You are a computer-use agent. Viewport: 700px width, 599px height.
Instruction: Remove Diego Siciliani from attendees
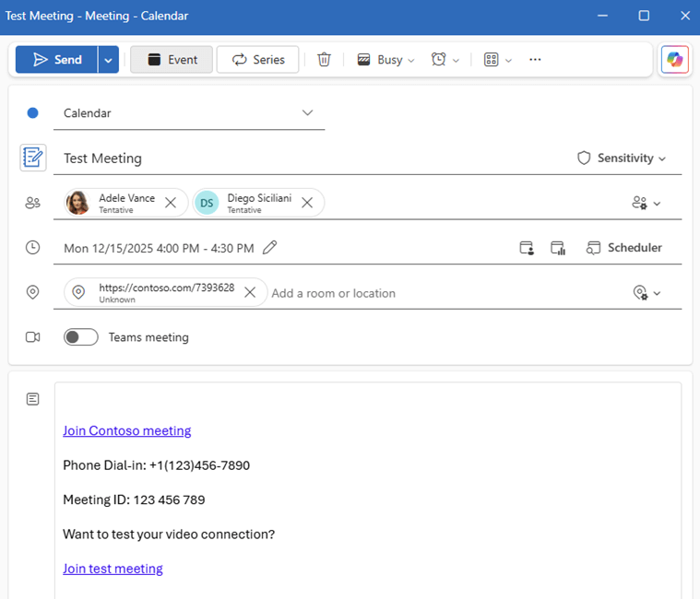(x=307, y=203)
